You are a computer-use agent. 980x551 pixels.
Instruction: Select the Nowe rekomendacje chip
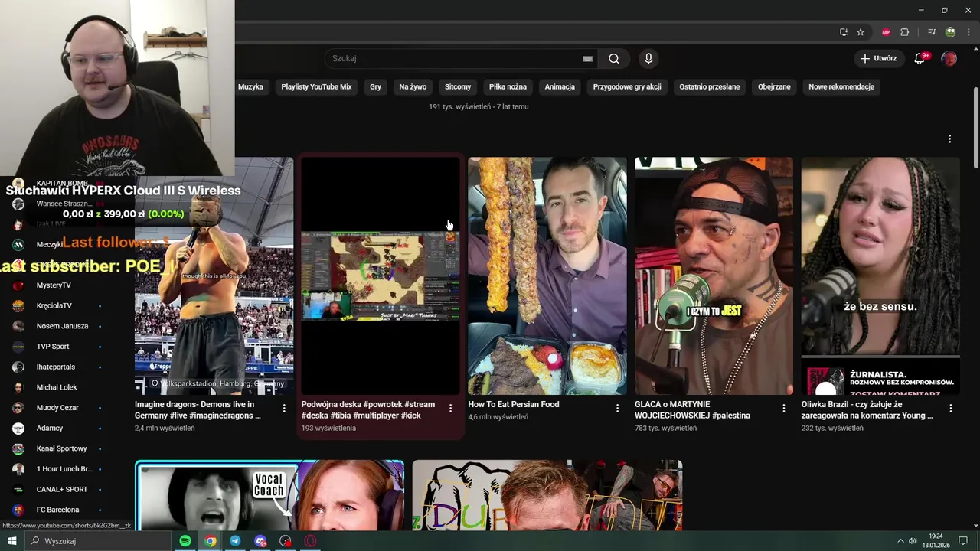841,86
